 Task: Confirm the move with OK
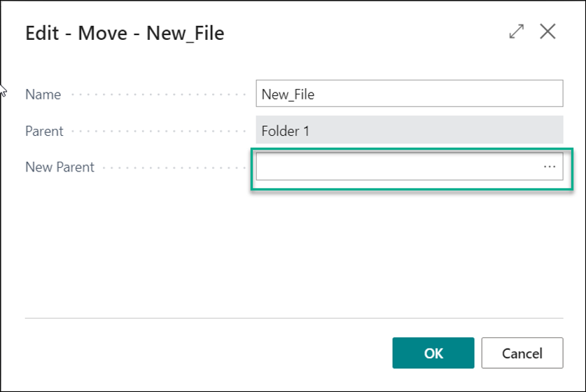pos(433,353)
